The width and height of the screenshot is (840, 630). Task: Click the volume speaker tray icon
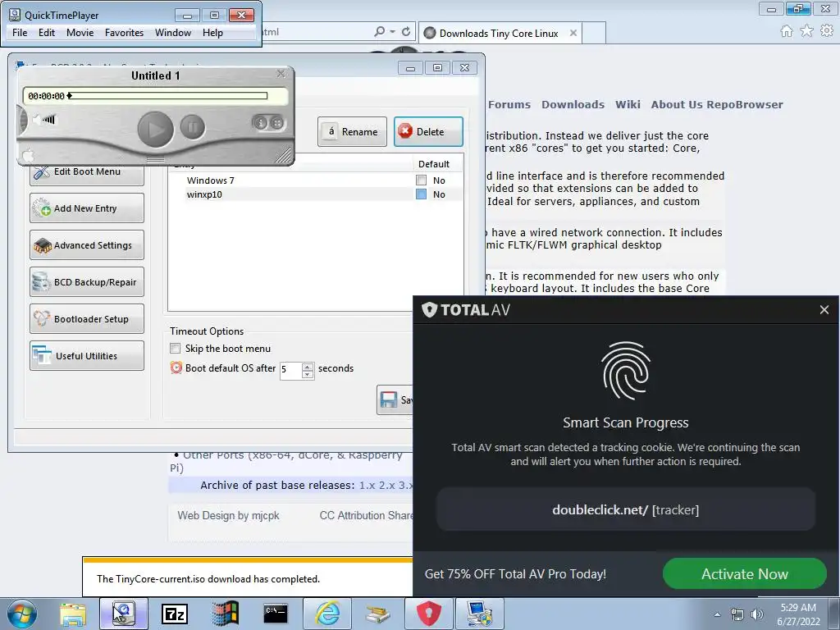pyautogui.click(x=757, y=614)
